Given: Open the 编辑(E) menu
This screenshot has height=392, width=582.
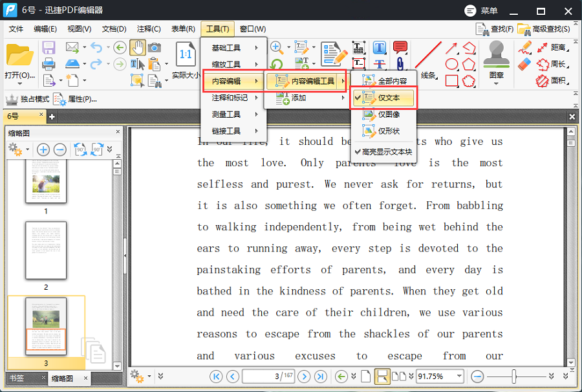Looking at the screenshot, I should tap(45, 29).
